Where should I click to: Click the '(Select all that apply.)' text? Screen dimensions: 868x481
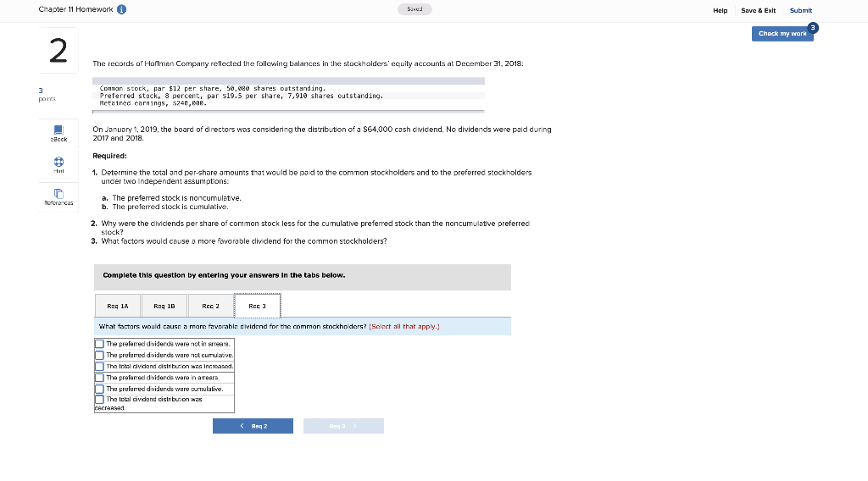coord(404,326)
